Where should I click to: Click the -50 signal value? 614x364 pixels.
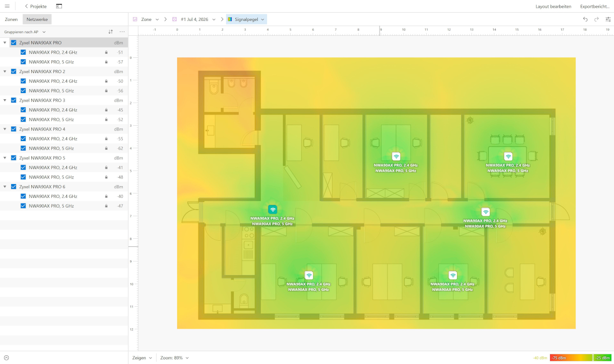point(120,81)
